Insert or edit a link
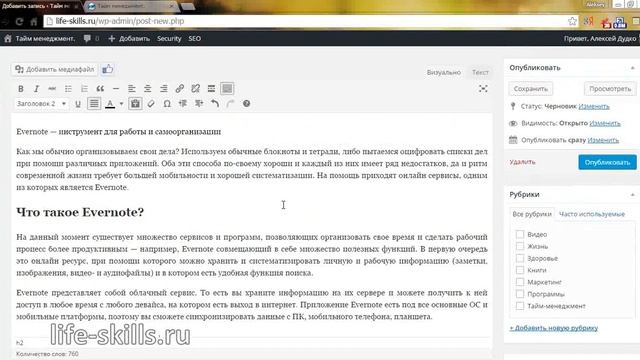640x360 pixels. coord(180,89)
